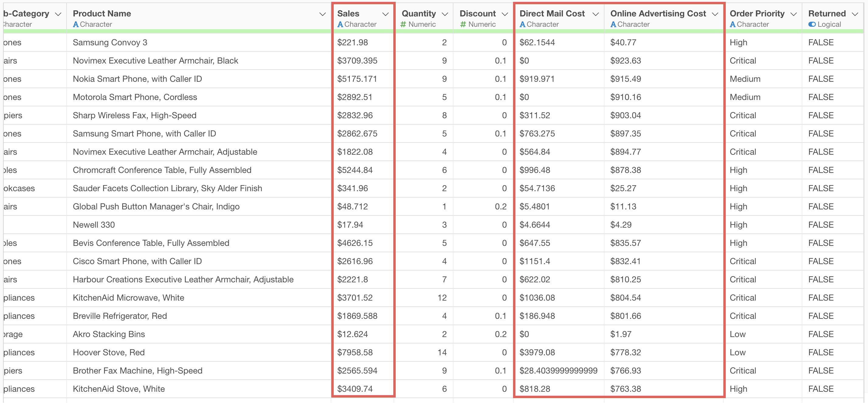Select the Discount column header

[483, 18]
